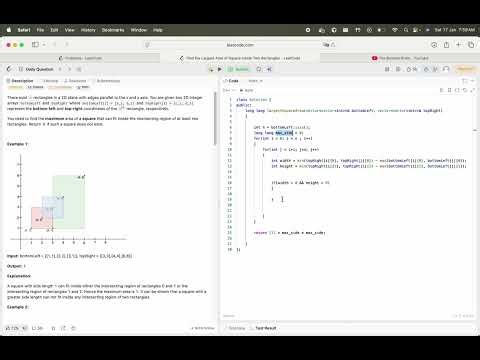Open the Testcase tab

(234, 328)
